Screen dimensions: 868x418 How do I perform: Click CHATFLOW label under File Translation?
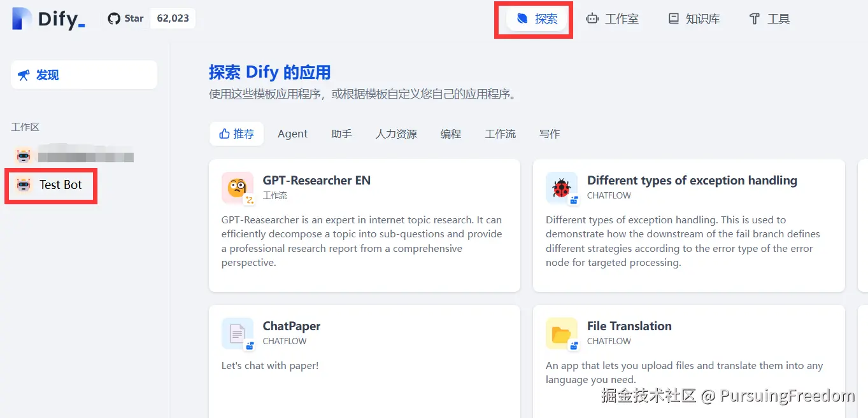609,341
